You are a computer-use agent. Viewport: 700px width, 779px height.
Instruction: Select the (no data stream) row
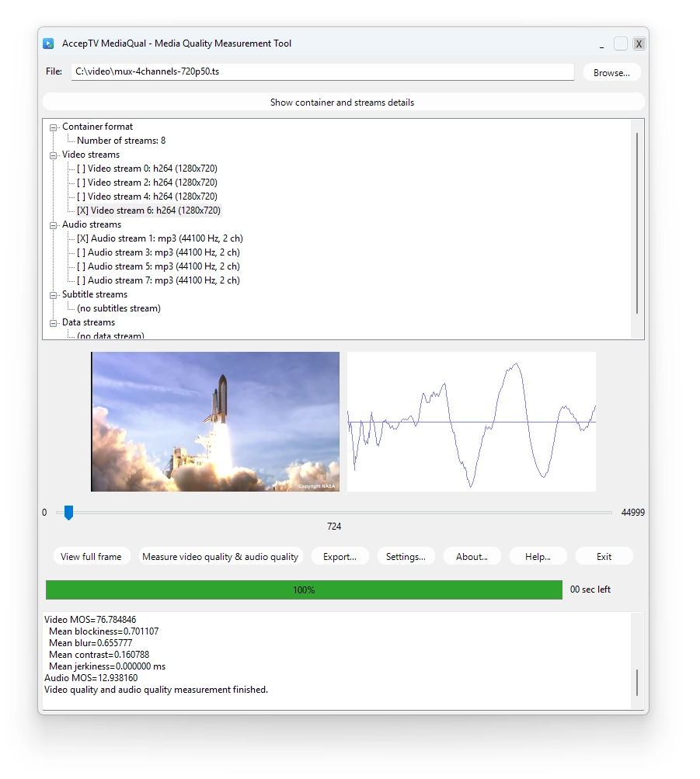point(110,336)
